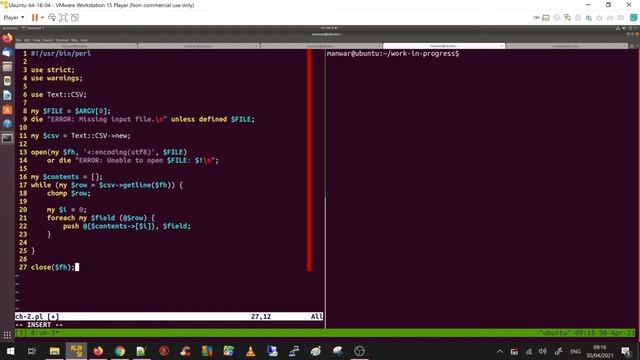Open Firefox from the Windows taskbar

coord(98,351)
